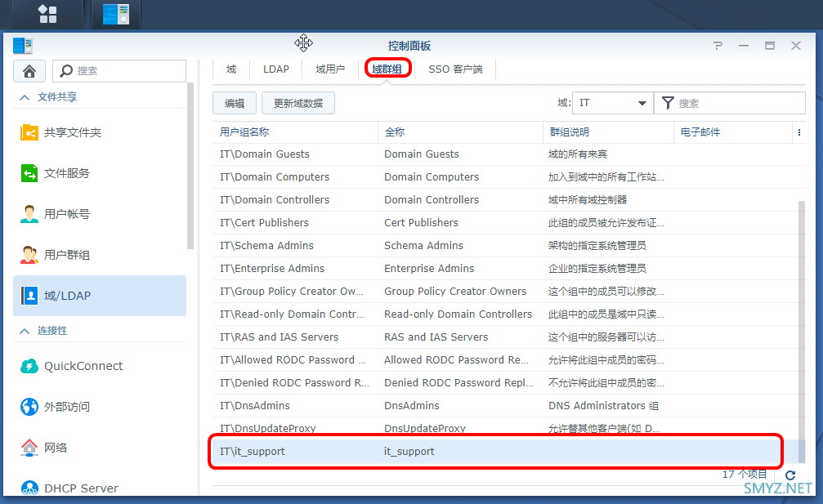Click it_support full name cell
823x504 pixels.
click(409, 452)
